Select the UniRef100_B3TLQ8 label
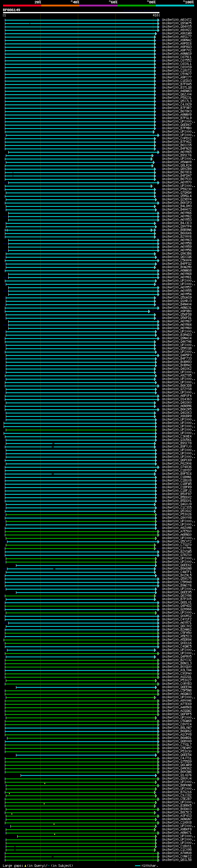The width and height of the screenshot is (197, 868). [177, 88]
